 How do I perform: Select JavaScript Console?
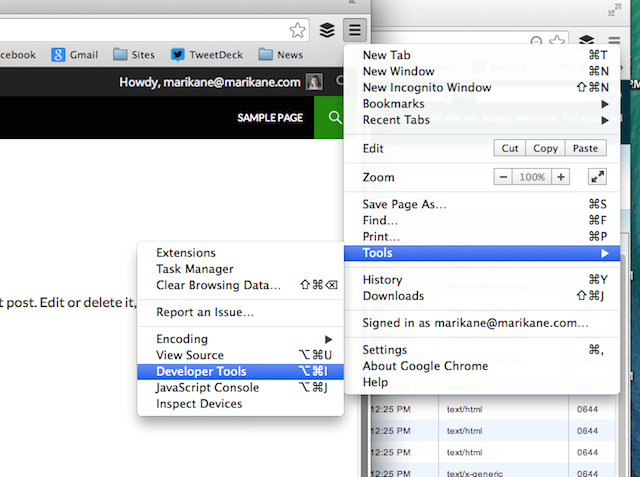click(240, 388)
